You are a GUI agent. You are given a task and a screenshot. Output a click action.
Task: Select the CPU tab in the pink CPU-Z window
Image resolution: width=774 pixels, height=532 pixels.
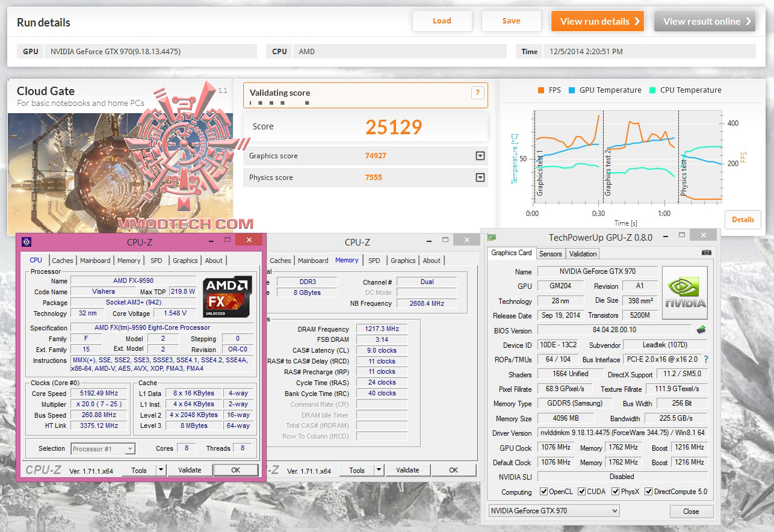point(36,260)
